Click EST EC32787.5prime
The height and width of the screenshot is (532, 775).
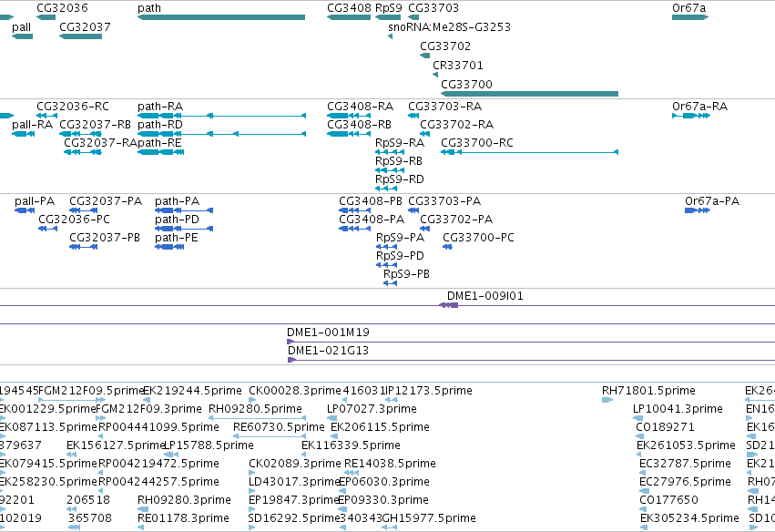(685, 464)
